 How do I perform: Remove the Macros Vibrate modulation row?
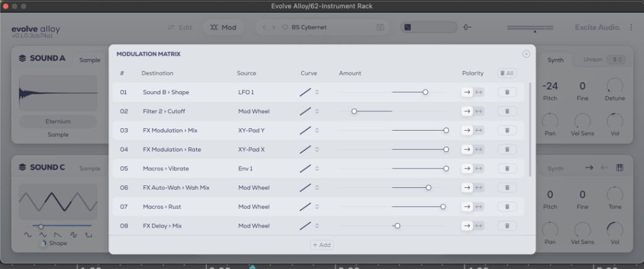(x=506, y=168)
